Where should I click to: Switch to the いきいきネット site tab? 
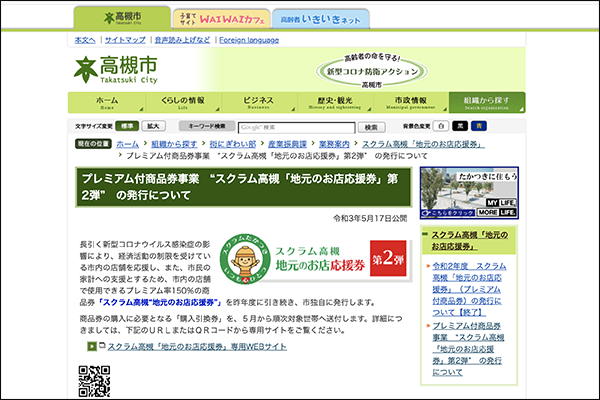click(x=321, y=19)
